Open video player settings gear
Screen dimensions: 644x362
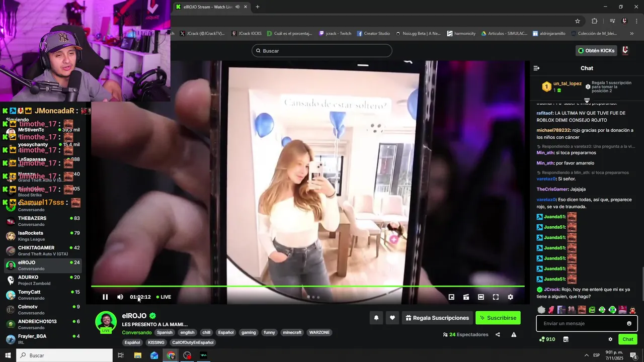pyautogui.click(x=510, y=297)
